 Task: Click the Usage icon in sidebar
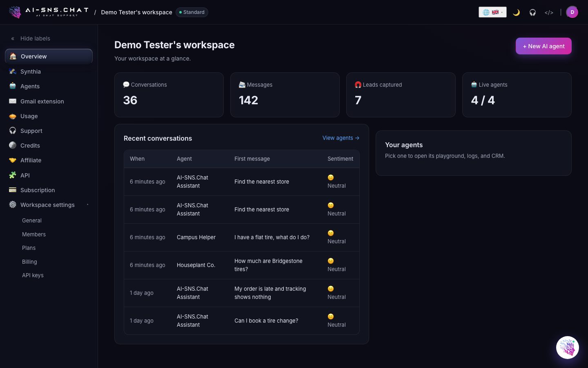pos(13,116)
